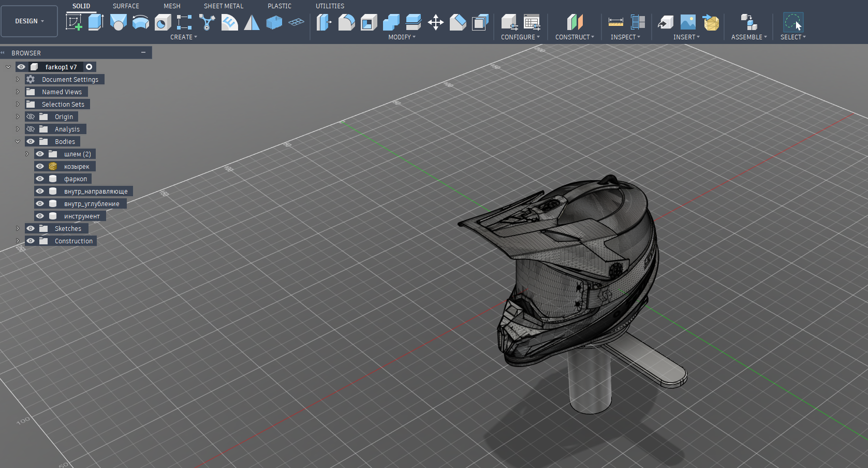Screen dimensions: 868x468
Task: Open the ASSEMBLE menu
Action: [748, 37]
